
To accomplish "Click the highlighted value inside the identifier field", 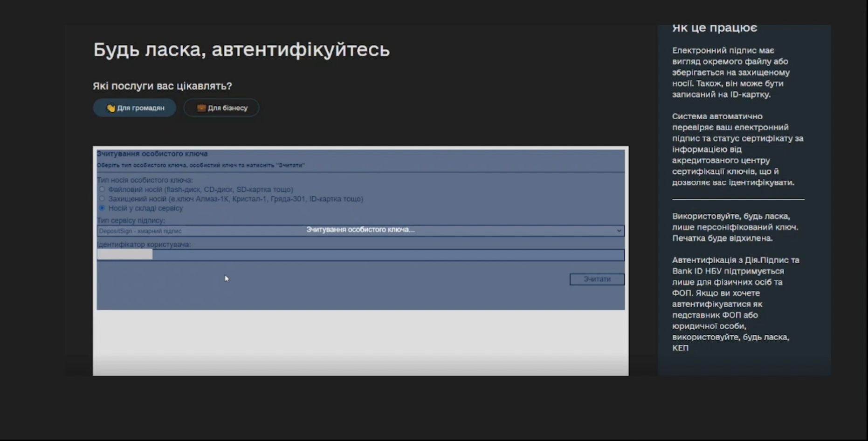I will (125, 255).
